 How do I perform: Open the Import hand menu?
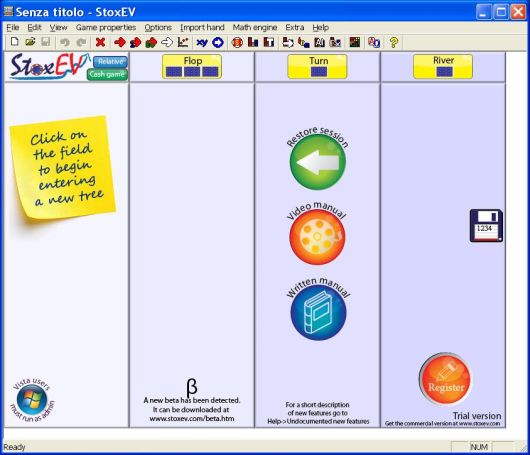(202, 27)
